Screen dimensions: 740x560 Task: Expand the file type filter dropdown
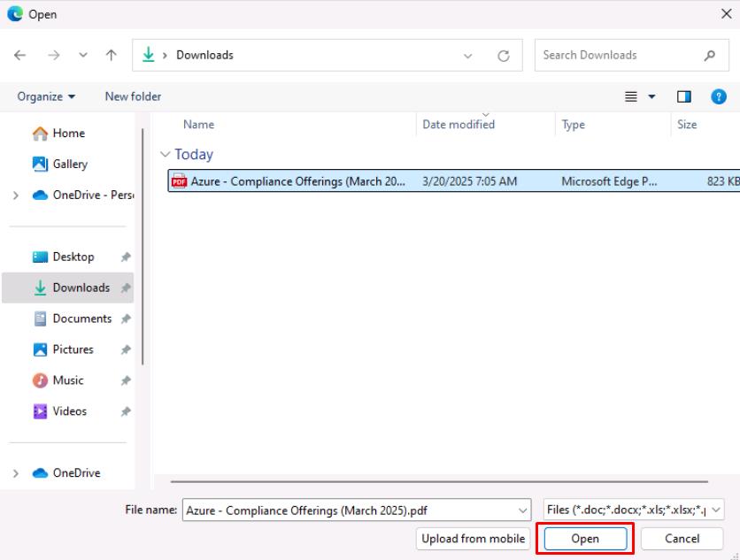[x=715, y=510]
